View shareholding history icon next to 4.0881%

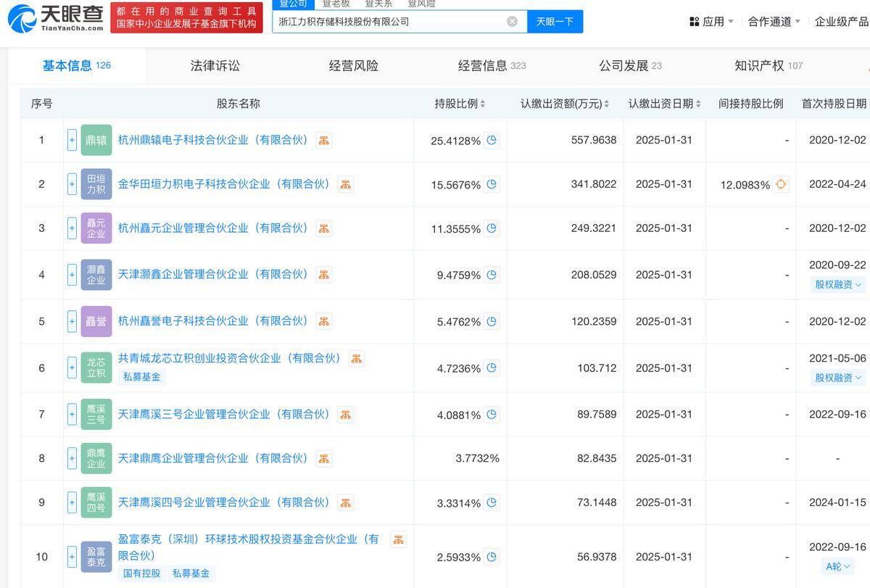[x=492, y=415]
